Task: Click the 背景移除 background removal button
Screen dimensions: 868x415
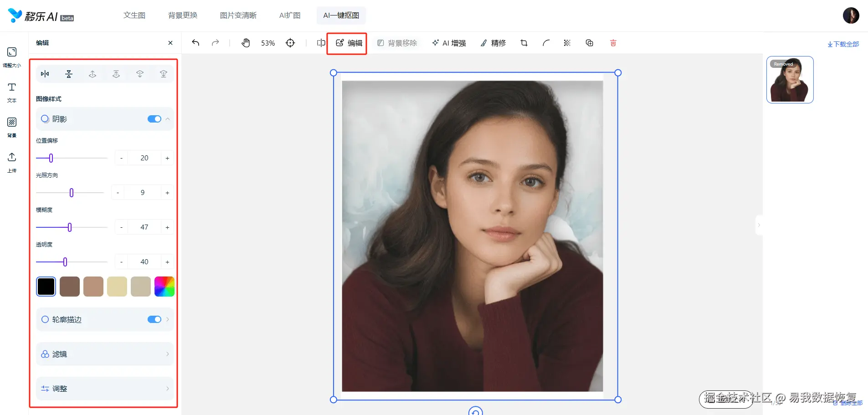Action: [x=397, y=43]
